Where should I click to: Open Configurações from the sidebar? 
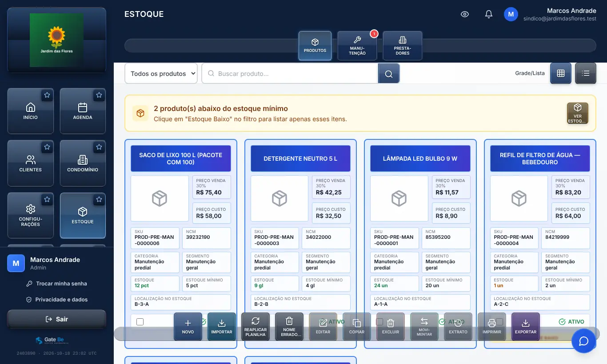31,215
